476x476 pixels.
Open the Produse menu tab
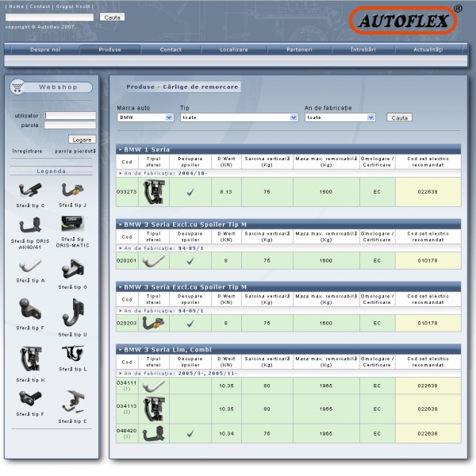point(110,49)
